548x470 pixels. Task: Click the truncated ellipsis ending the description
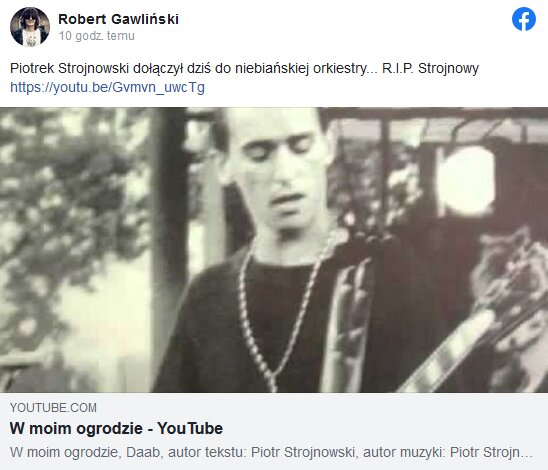tap(526, 454)
